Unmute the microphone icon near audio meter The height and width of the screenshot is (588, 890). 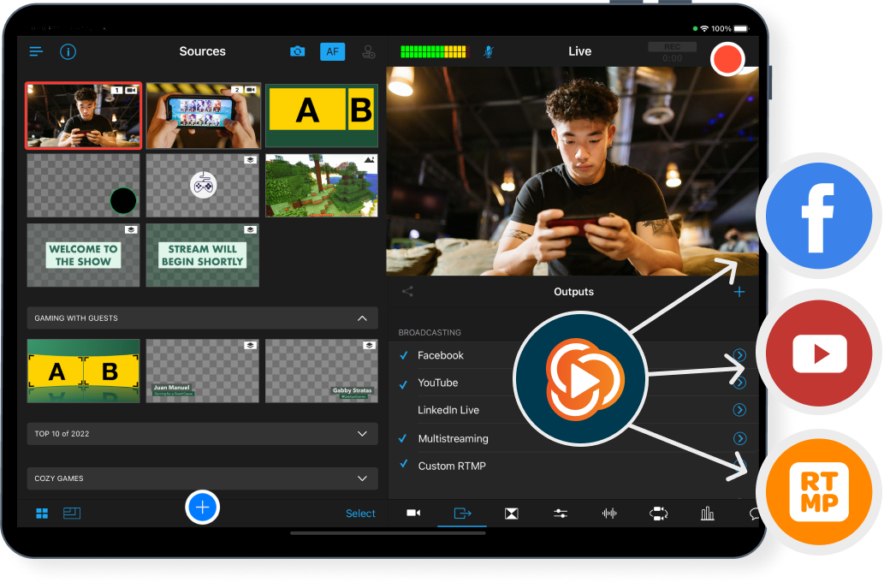pos(489,51)
